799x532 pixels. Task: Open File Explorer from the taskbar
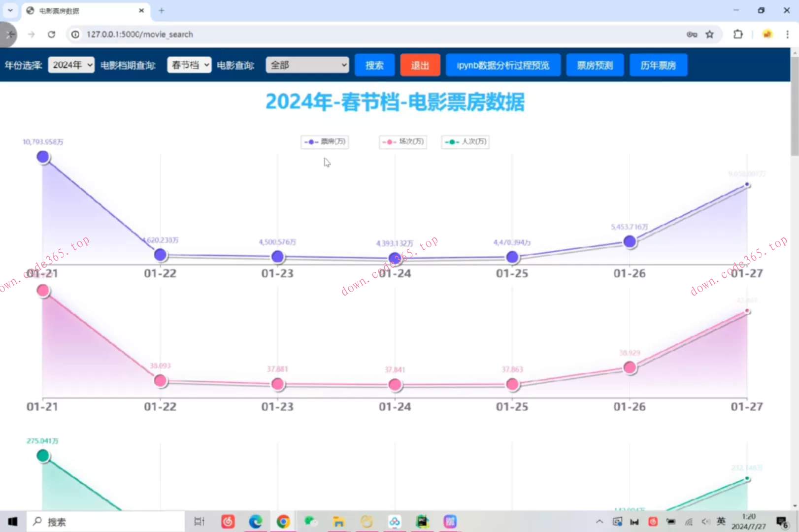point(338,522)
